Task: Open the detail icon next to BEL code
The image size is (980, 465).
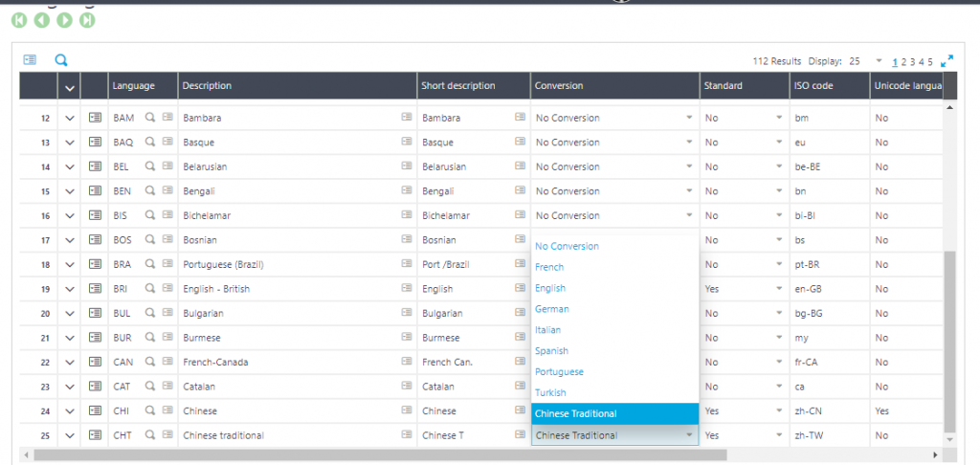Action: point(167,166)
